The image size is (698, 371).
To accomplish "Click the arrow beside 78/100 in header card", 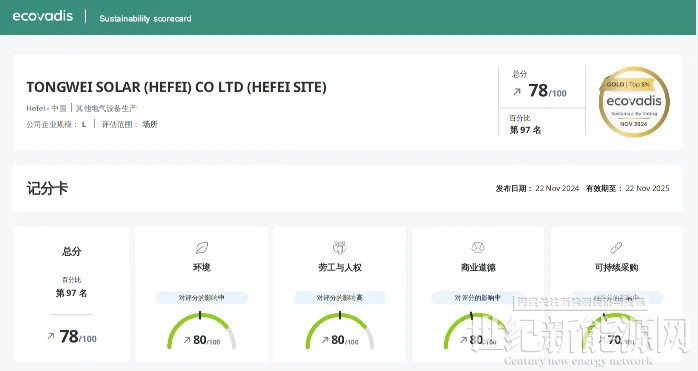I will [x=517, y=92].
